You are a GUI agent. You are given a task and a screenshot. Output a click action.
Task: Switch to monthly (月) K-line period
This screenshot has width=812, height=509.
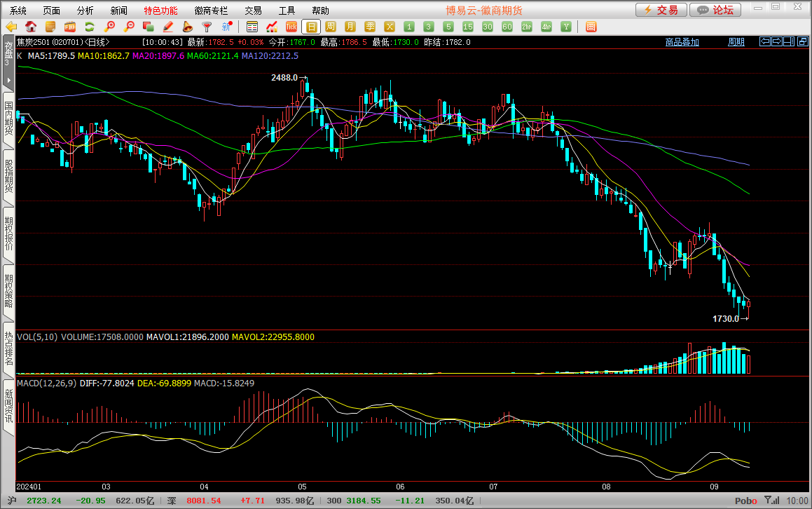(350, 27)
